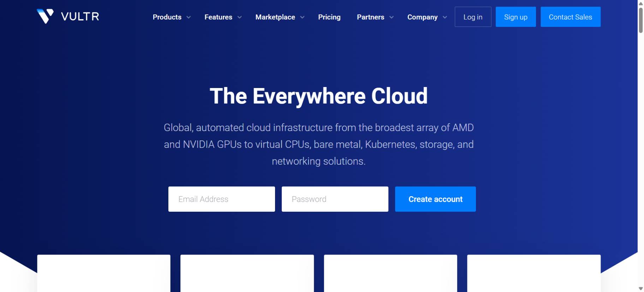The height and width of the screenshot is (292, 644).
Task: Focus the Password field
Action: [335, 199]
